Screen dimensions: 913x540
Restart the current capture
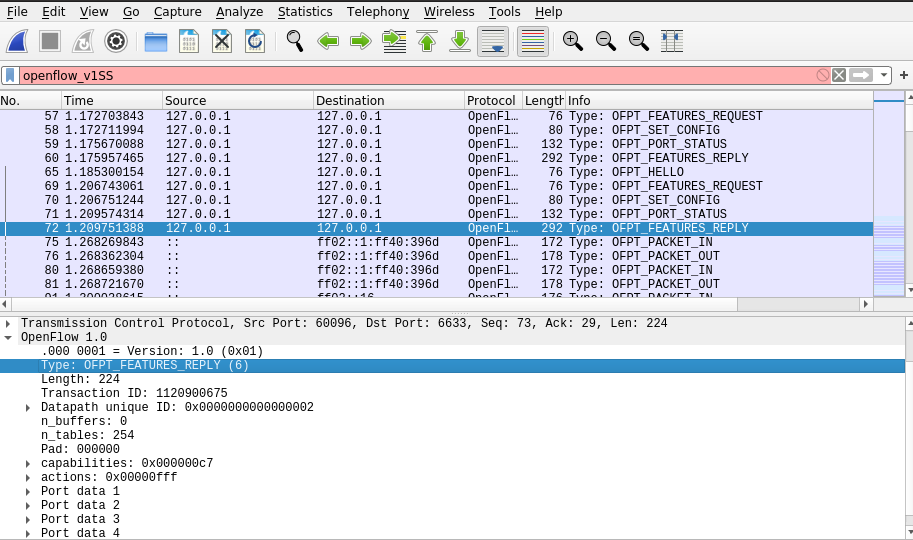click(83, 41)
